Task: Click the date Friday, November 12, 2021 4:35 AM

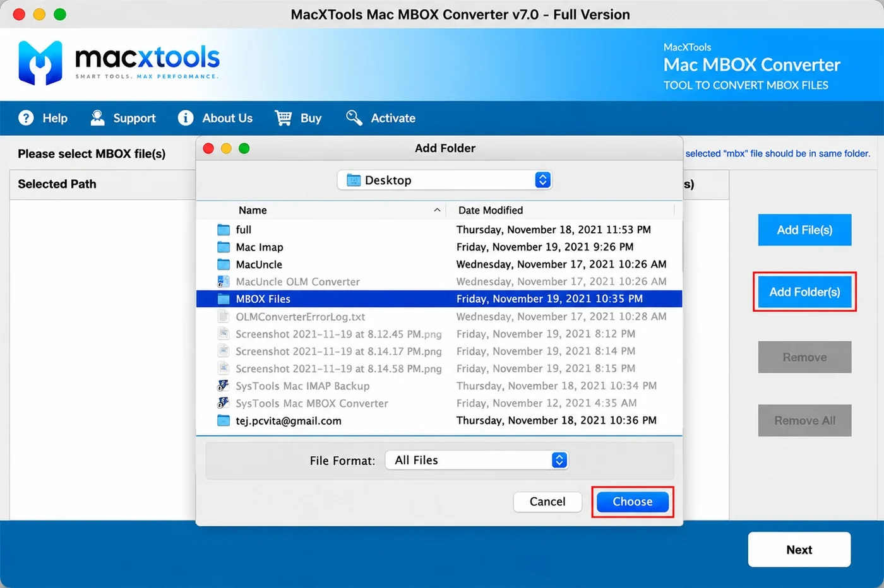Action: (547, 403)
